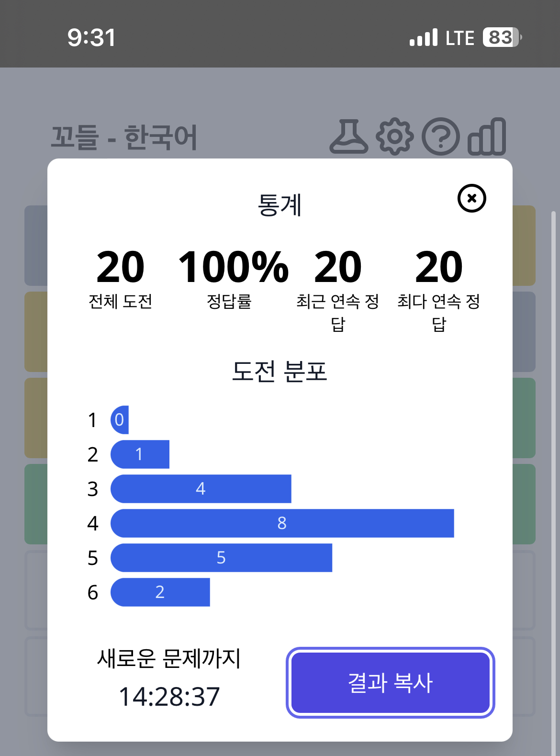Open the gear settings icon
560x756 pixels.
tap(394, 137)
